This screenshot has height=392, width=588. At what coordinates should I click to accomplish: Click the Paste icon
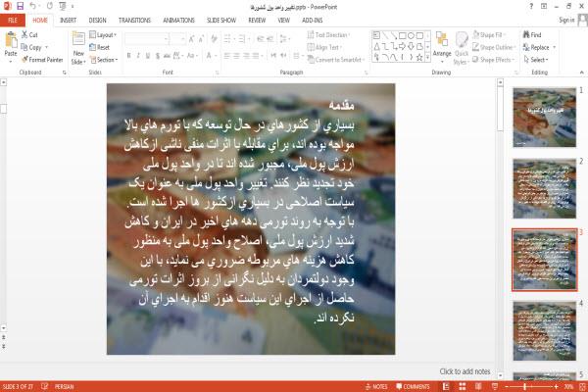(x=11, y=40)
